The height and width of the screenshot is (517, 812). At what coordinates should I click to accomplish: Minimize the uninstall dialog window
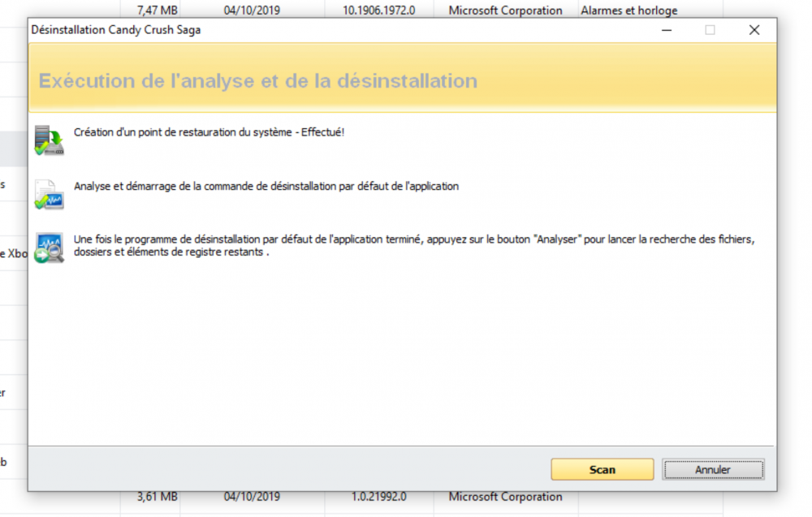[666, 29]
